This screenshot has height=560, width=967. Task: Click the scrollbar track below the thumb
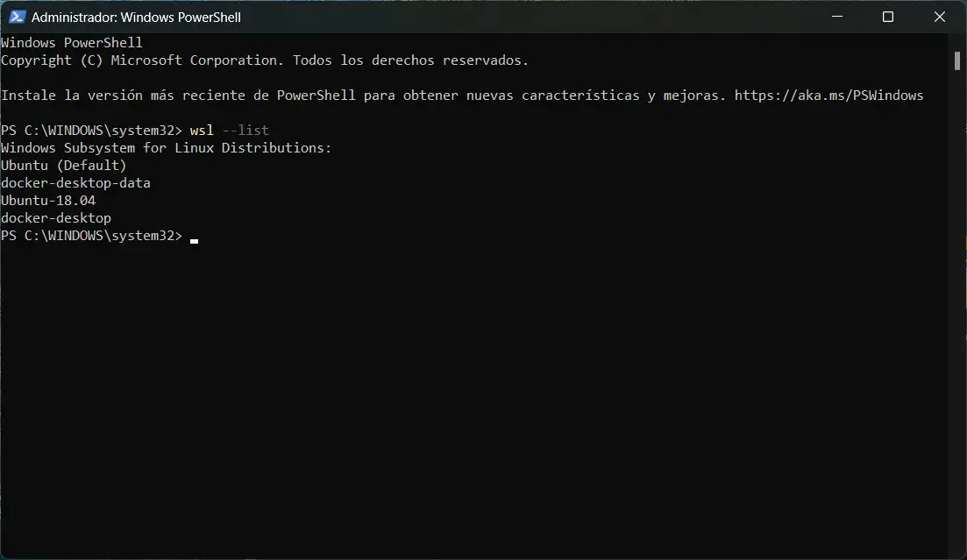click(x=957, y=308)
